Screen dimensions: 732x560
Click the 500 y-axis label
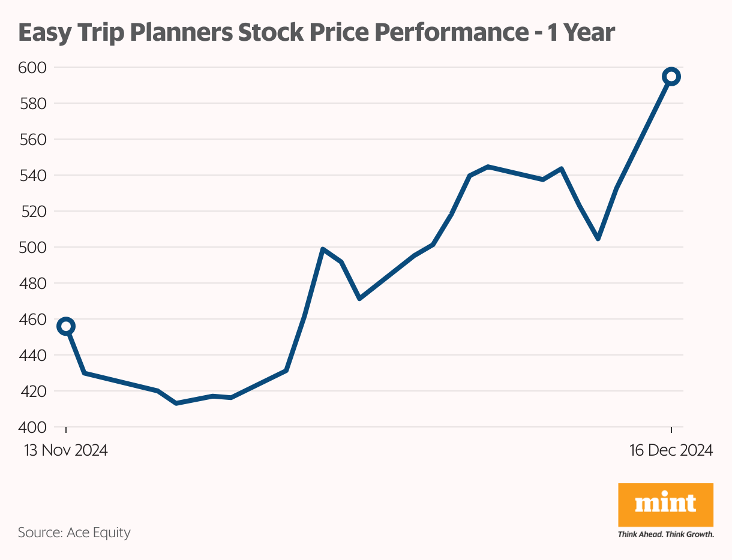coord(33,247)
